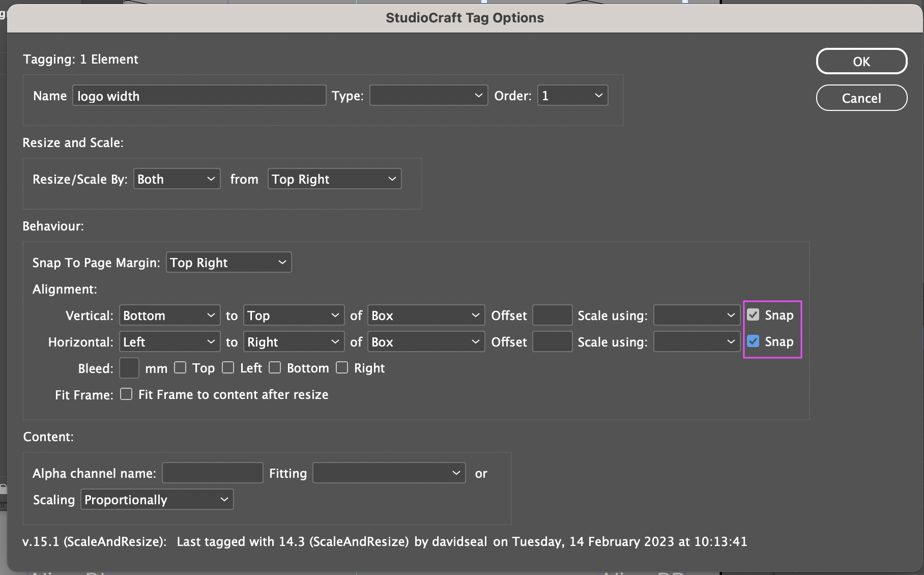This screenshot has height=575, width=924.
Task: Open Vertical alignment Bottom dropdown
Action: click(169, 315)
